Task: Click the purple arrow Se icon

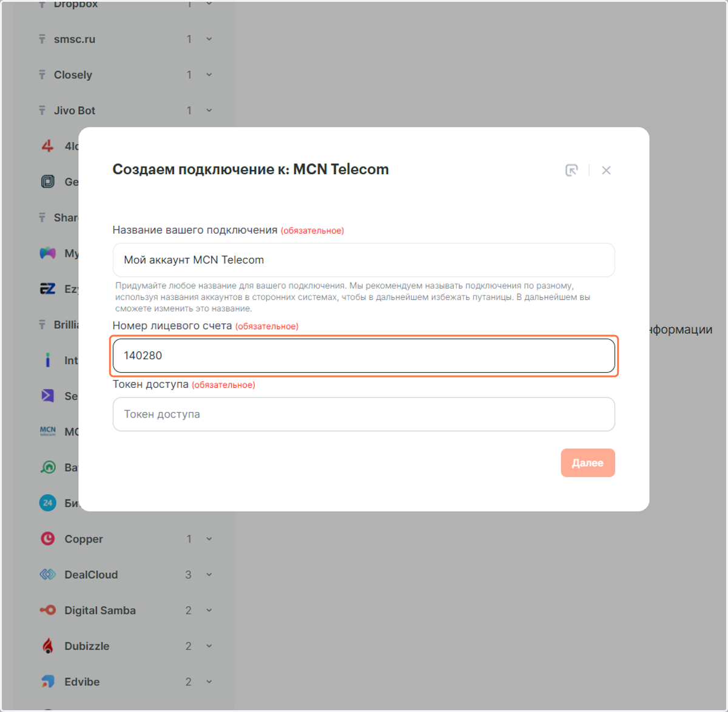Action: point(48,396)
